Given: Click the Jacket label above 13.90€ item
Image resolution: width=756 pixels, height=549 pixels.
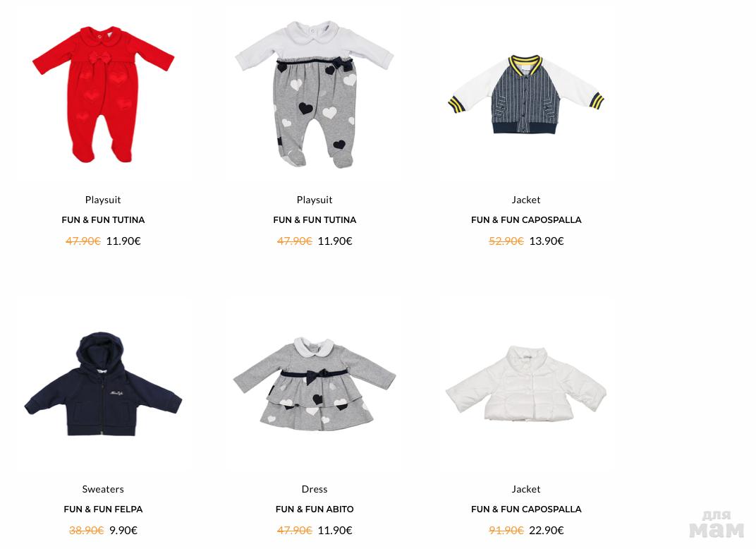Looking at the screenshot, I should 526,200.
